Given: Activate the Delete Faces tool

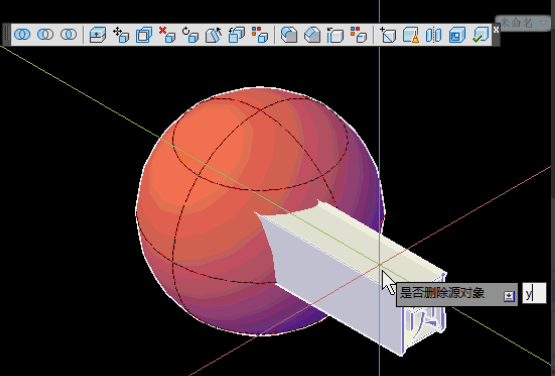Looking at the screenshot, I should tap(167, 35).
